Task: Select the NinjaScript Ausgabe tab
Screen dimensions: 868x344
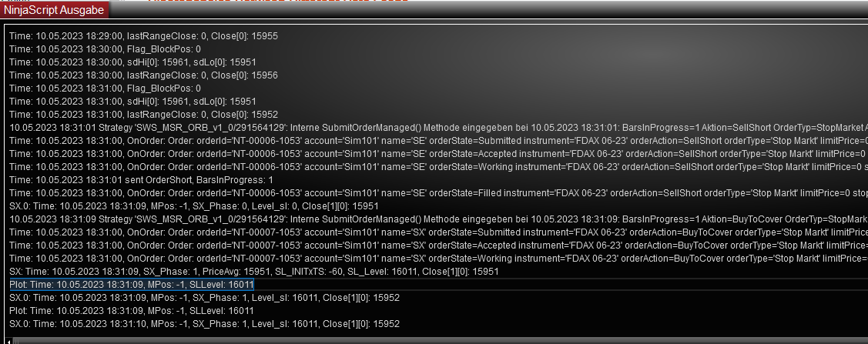Action: (54, 9)
